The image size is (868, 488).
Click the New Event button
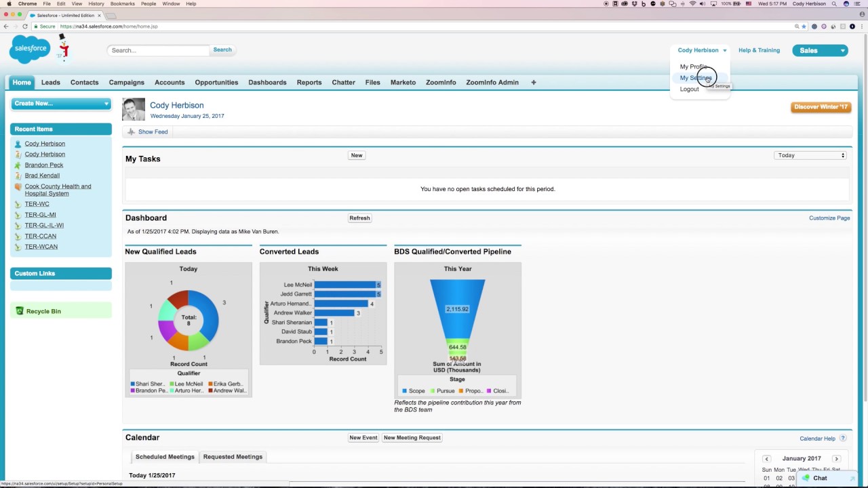click(363, 438)
